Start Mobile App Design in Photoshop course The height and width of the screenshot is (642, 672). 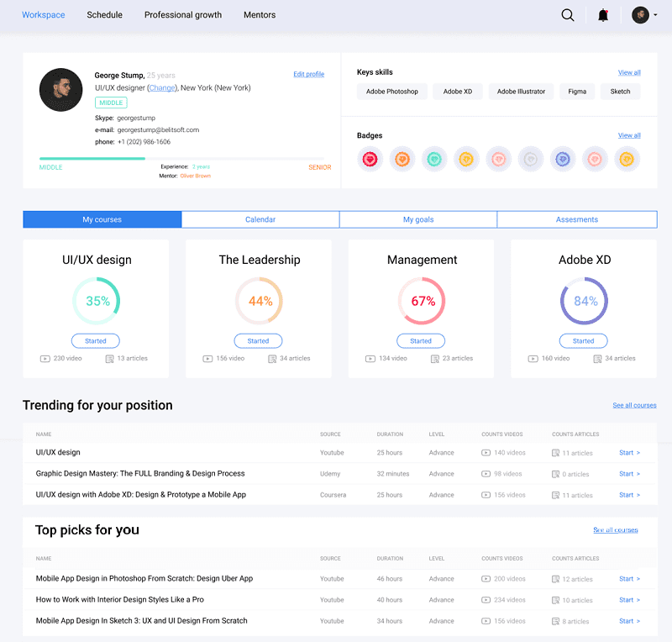click(629, 578)
